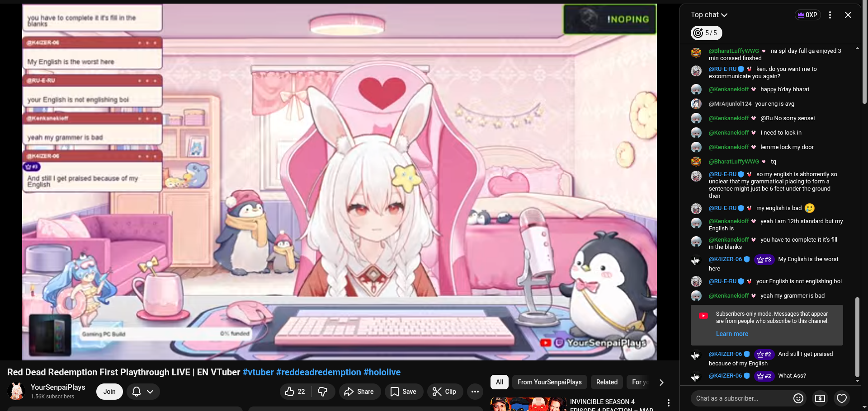Save the video to a playlist
Image resolution: width=868 pixels, height=411 pixels.
404,392
